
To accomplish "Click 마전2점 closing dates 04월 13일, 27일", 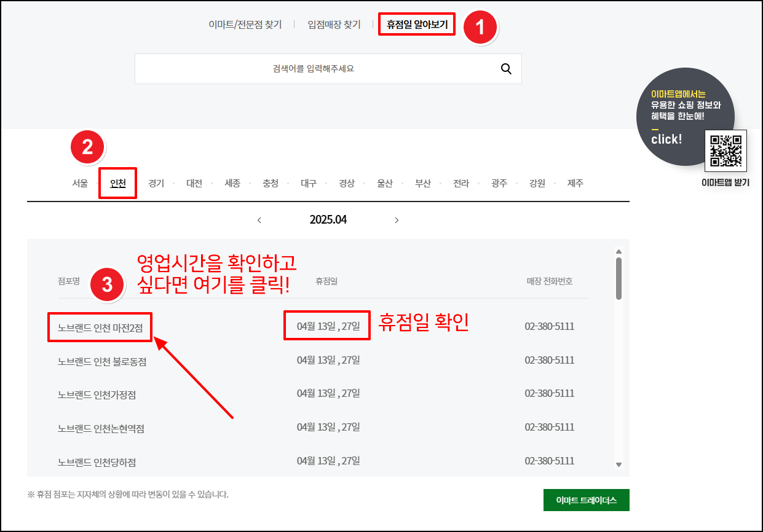I will [328, 326].
